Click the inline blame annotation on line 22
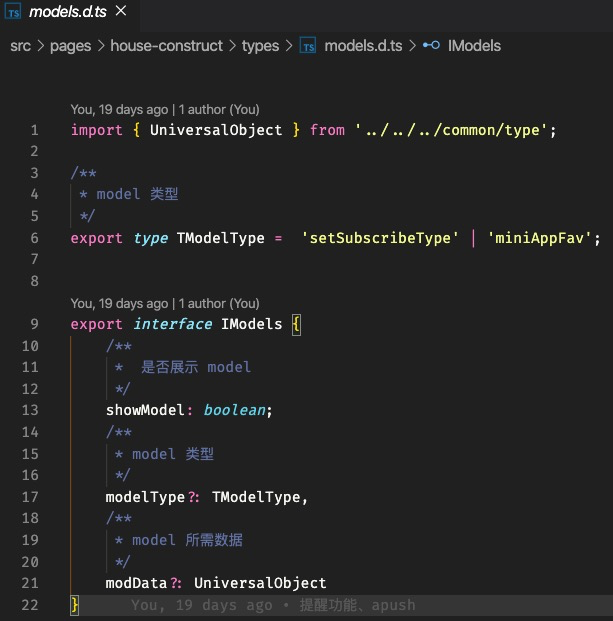 click(273, 605)
